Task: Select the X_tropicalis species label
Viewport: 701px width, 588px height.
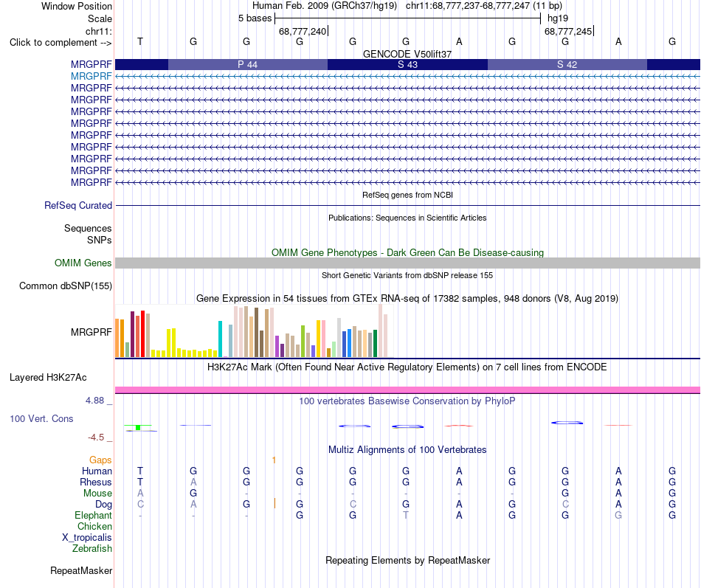Action: click(87, 538)
